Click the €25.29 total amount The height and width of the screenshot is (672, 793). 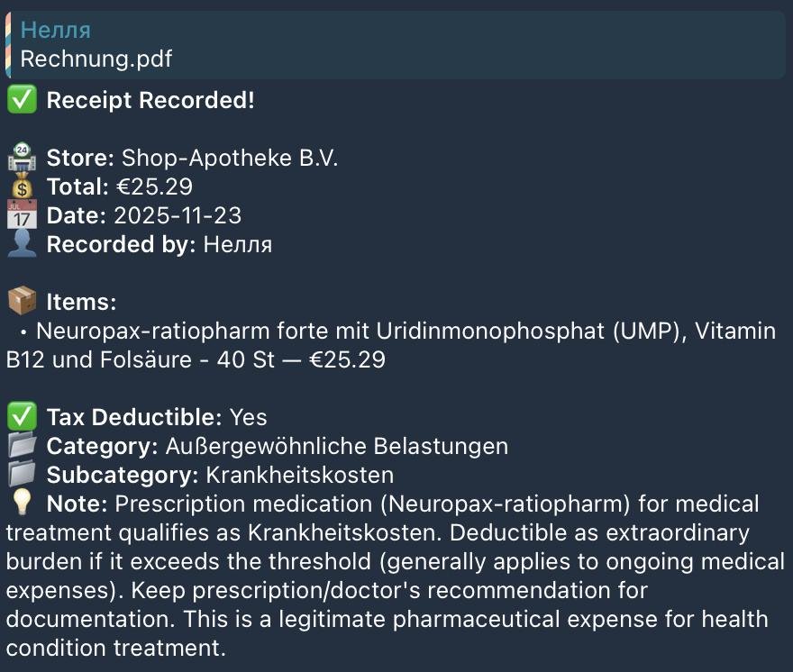click(155, 187)
